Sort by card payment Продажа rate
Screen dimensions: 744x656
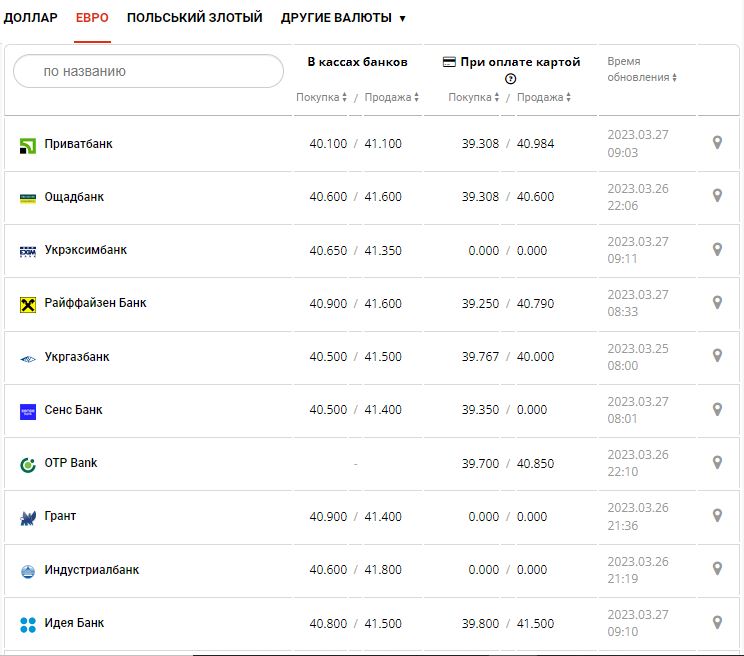544,98
